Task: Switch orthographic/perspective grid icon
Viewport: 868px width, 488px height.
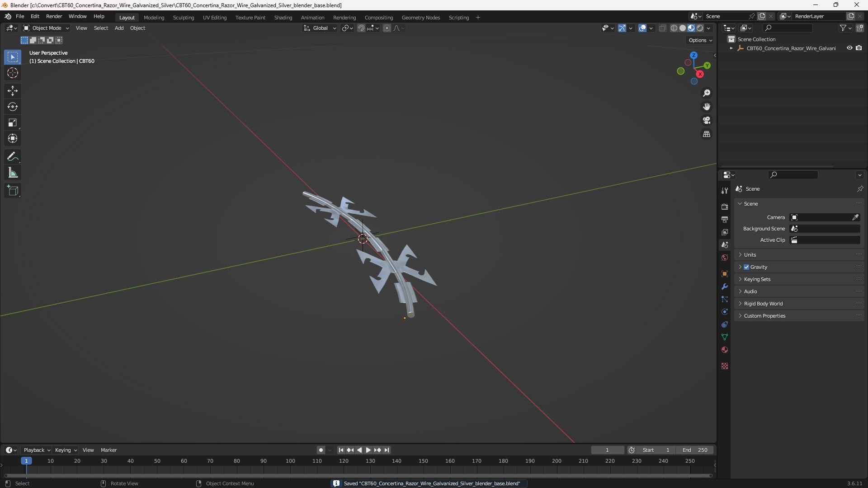Action: [x=707, y=134]
